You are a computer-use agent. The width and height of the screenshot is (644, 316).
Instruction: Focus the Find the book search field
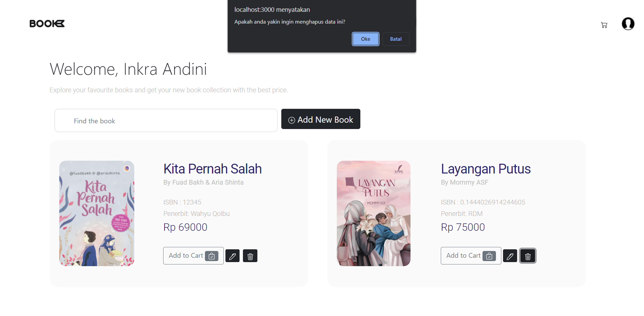click(166, 121)
